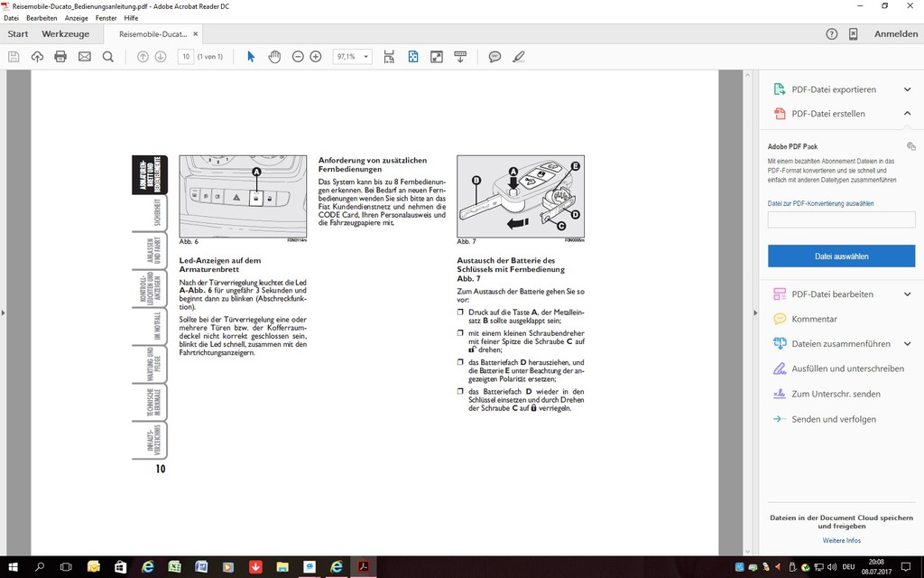Screen dimensions: 924x578
Task: Open the Word taskbar icon
Action: point(201,567)
